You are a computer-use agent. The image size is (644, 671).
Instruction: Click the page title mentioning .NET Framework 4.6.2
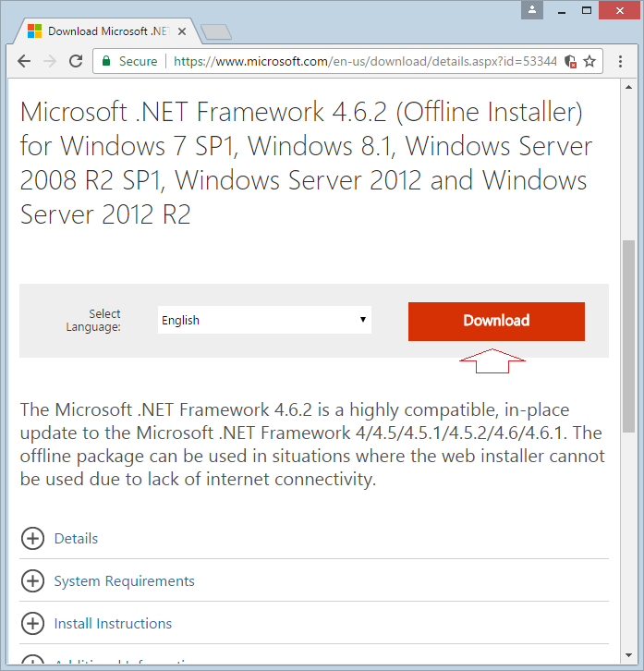pos(306,163)
